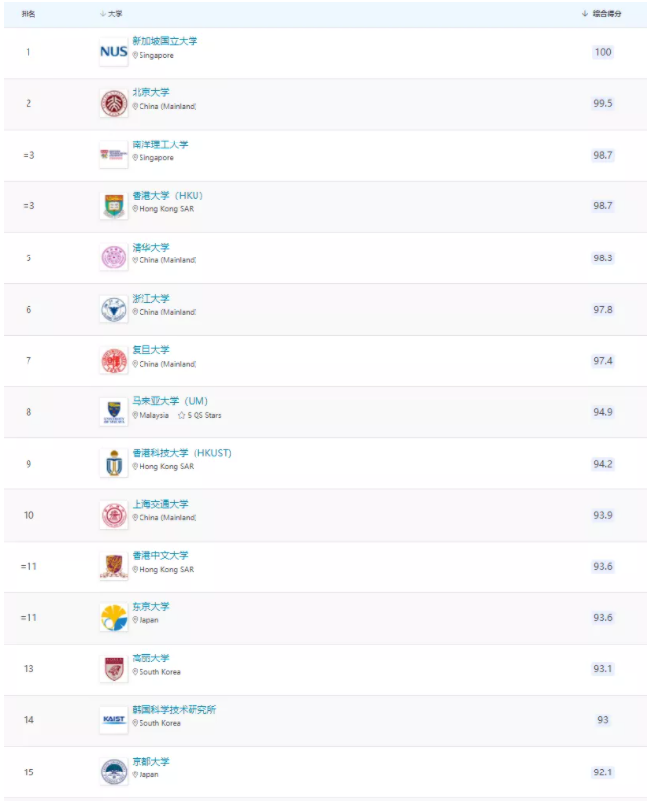Click the Kyoto University round emblem
The image size is (672, 801).
pos(113,772)
